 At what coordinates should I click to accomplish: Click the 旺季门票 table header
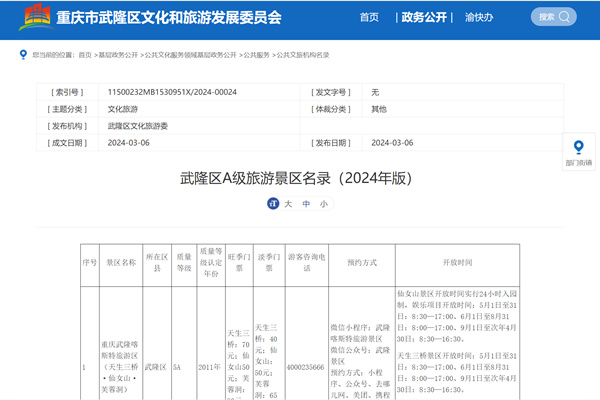tap(239, 263)
